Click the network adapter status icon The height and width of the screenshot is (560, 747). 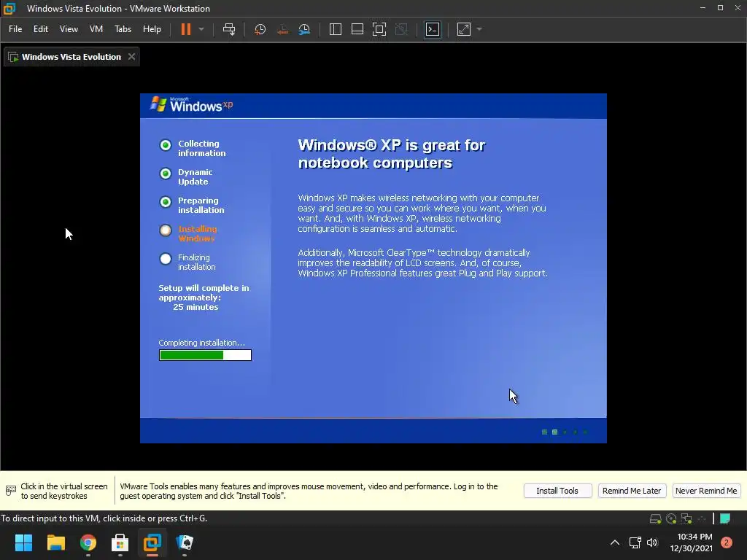point(686,518)
